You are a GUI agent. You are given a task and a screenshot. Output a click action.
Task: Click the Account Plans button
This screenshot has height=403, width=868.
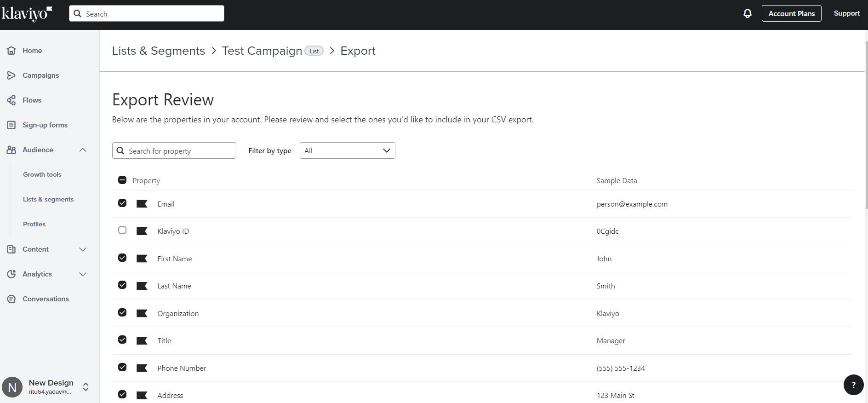point(791,13)
